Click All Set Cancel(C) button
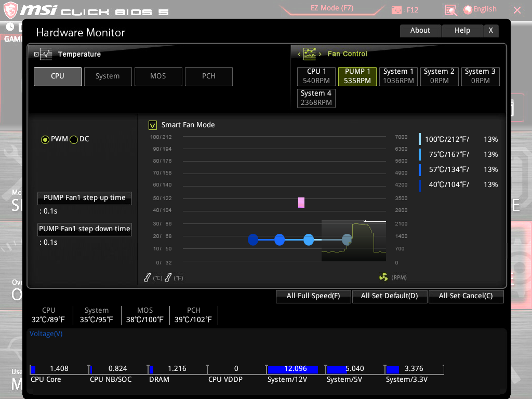 coord(466,296)
